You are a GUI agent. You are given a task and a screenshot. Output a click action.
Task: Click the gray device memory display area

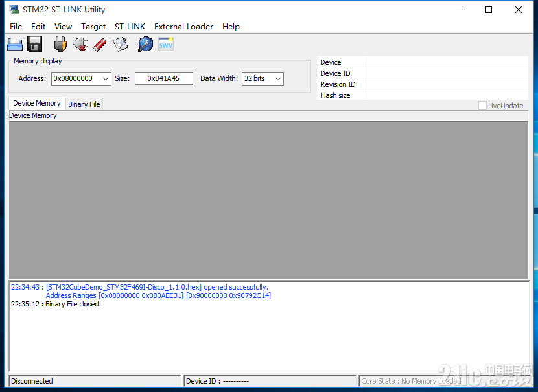click(x=268, y=200)
